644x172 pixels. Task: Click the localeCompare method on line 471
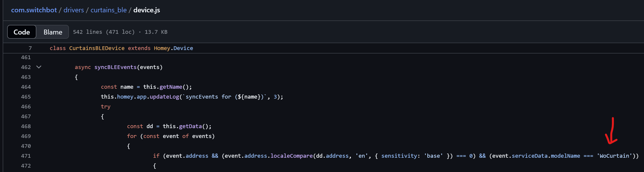click(292, 156)
